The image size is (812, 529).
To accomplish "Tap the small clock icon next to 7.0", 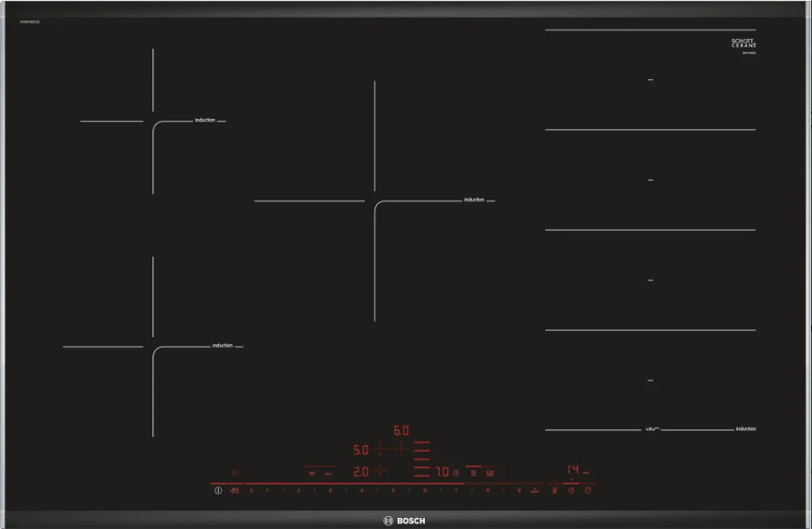I will (x=455, y=473).
